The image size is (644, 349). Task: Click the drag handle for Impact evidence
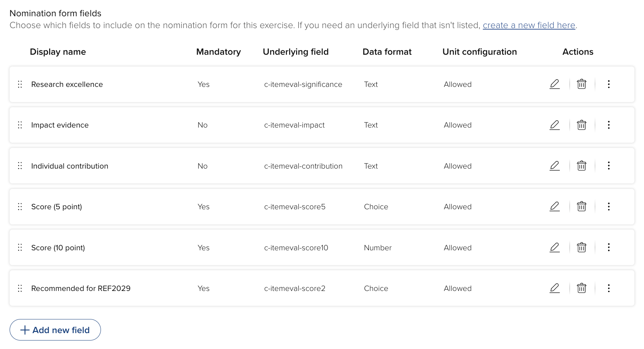pyautogui.click(x=20, y=125)
